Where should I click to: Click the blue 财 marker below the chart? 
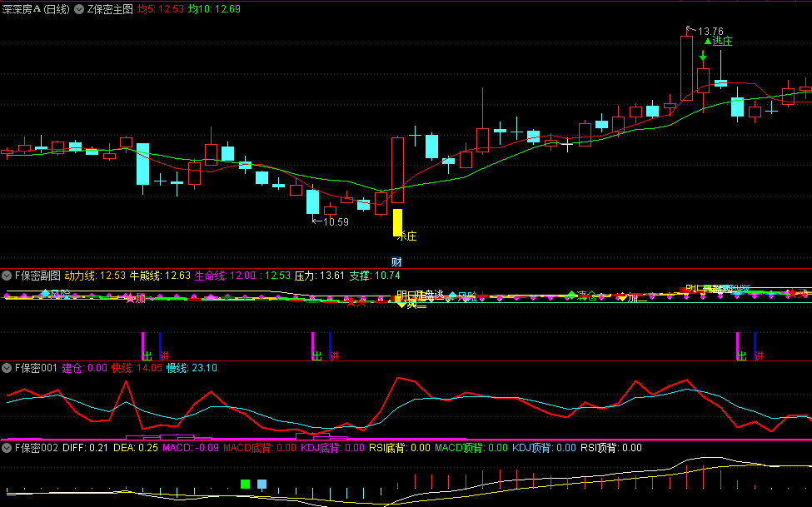click(x=396, y=262)
